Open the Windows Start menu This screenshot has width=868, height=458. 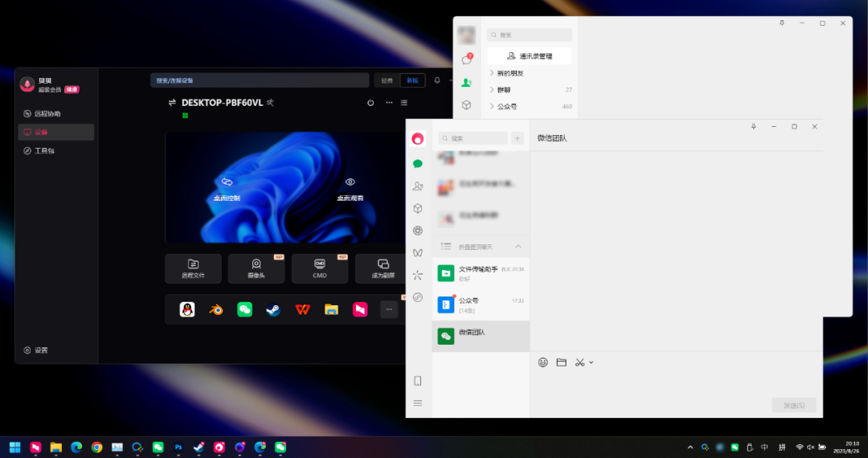pos(15,447)
